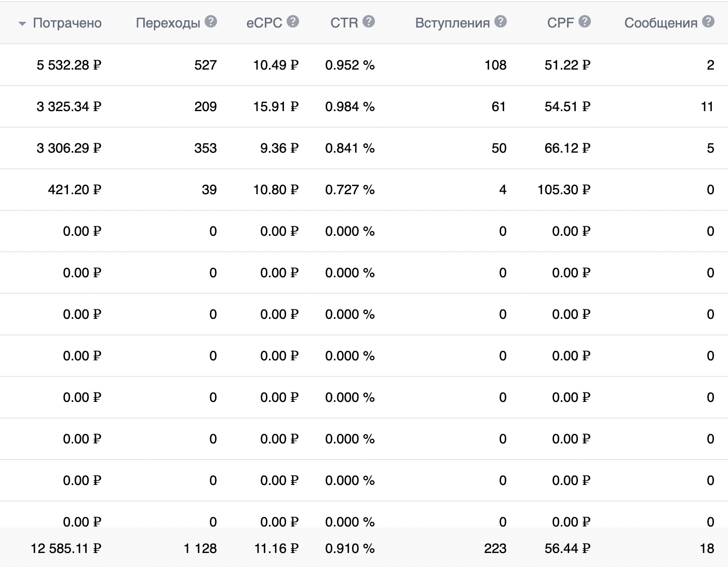Image resolution: width=728 pixels, height=567 pixels.
Task: Click the total spent 12 585.11 ₽
Action: point(66,548)
